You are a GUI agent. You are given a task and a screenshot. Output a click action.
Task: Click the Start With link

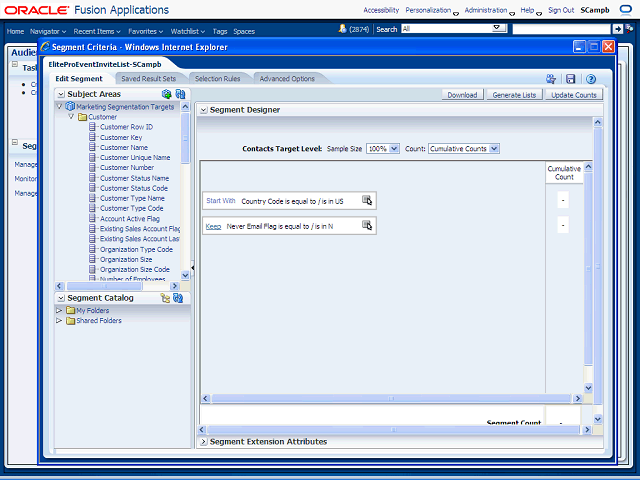click(x=221, y=201)
